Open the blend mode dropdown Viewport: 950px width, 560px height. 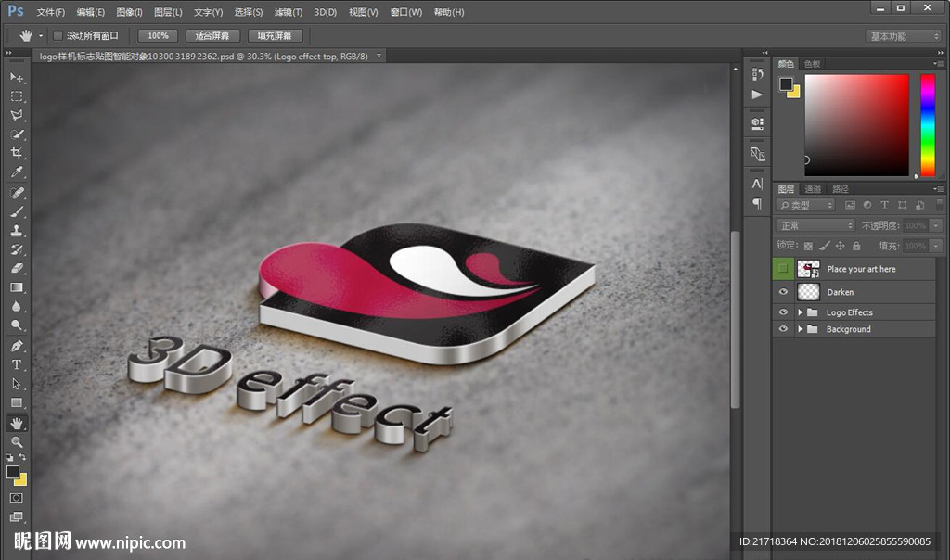[x=815, y=225]
